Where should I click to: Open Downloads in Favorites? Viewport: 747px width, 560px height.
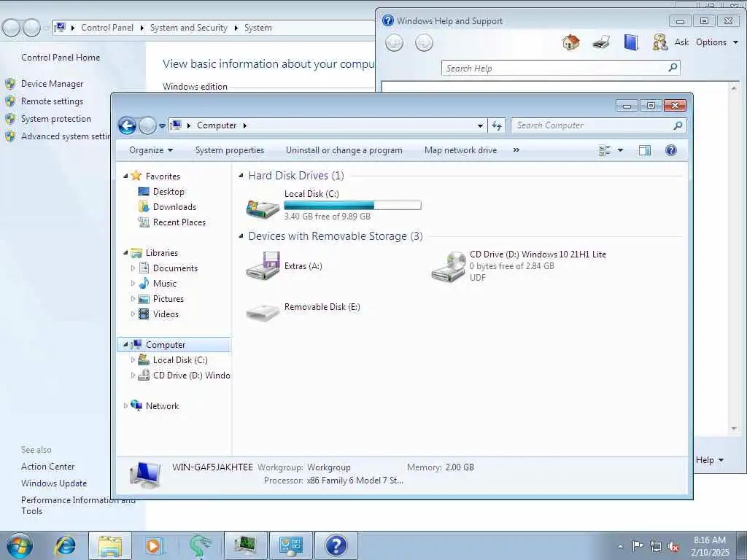click(x=174, y=206)
